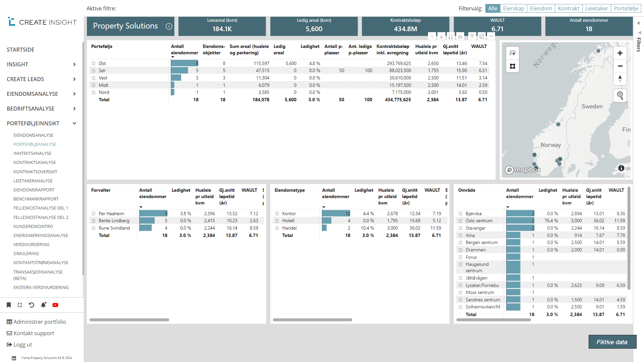
Task: Select the Oslo sentrum område row
Action: (x=542, y=221)
